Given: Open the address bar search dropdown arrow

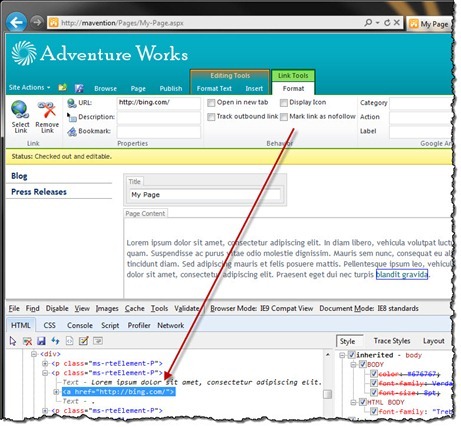Looking at the screenshot, I should (x=377, y=23).
